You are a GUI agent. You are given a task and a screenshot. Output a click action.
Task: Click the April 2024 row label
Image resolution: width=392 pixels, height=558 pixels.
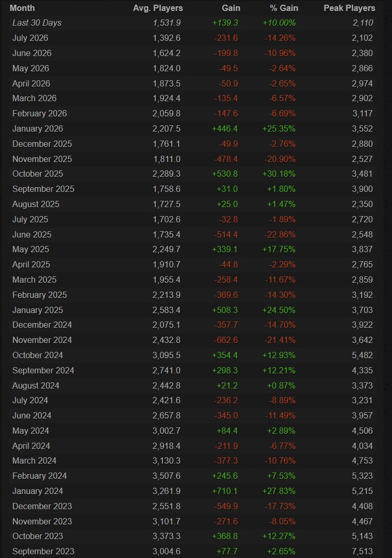coord(31,446)
